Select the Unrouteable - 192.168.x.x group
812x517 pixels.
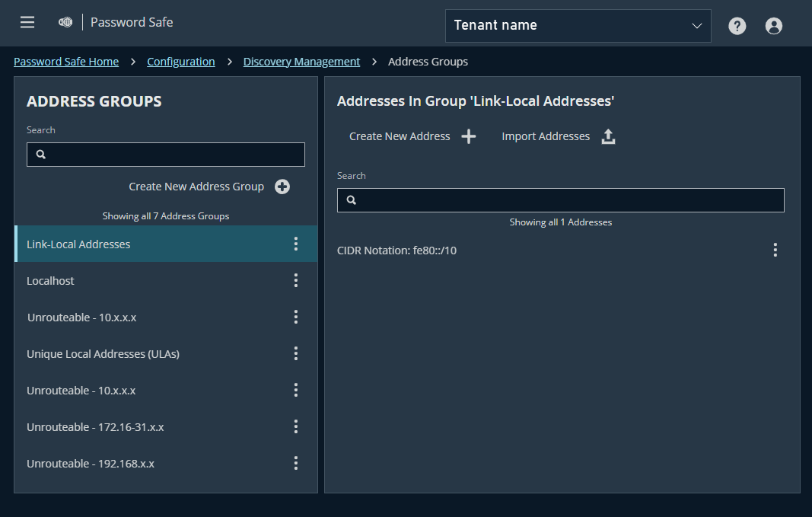click(89, 463)
